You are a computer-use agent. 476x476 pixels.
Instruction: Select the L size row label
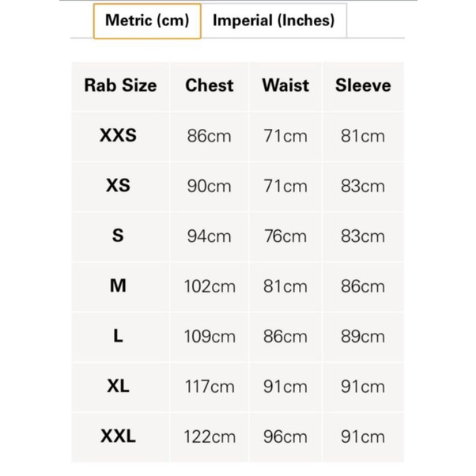118,336
